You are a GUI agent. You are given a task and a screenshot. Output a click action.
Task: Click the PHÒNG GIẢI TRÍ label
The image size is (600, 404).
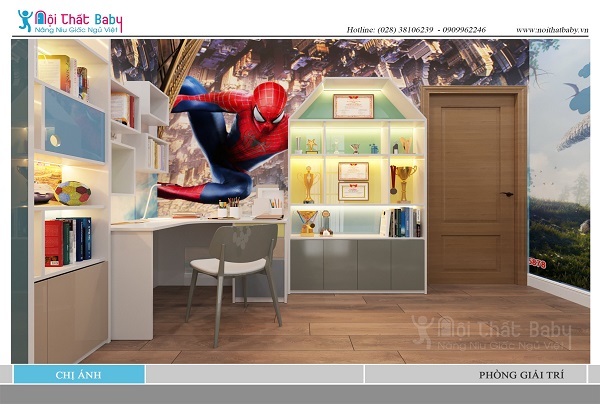click(521, 375)
